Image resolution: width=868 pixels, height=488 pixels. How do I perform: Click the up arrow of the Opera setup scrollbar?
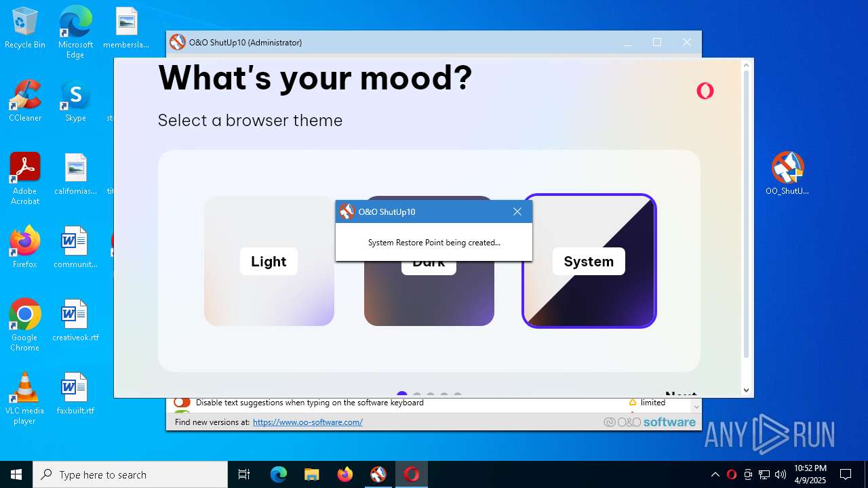[747, 66]
